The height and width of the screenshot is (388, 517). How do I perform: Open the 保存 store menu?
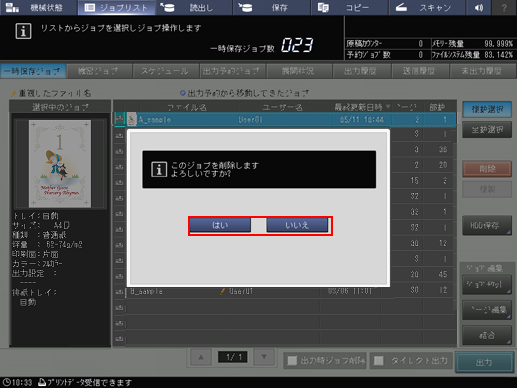(x=272, y=7)
